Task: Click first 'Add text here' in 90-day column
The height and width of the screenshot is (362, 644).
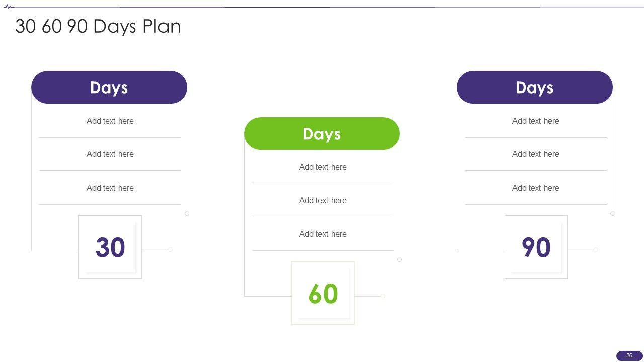Action: [x=536, y=121]
